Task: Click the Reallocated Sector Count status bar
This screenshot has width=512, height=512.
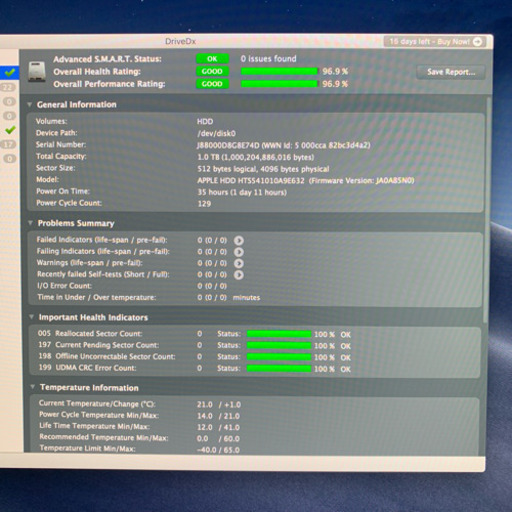Action: coord(279,334)
